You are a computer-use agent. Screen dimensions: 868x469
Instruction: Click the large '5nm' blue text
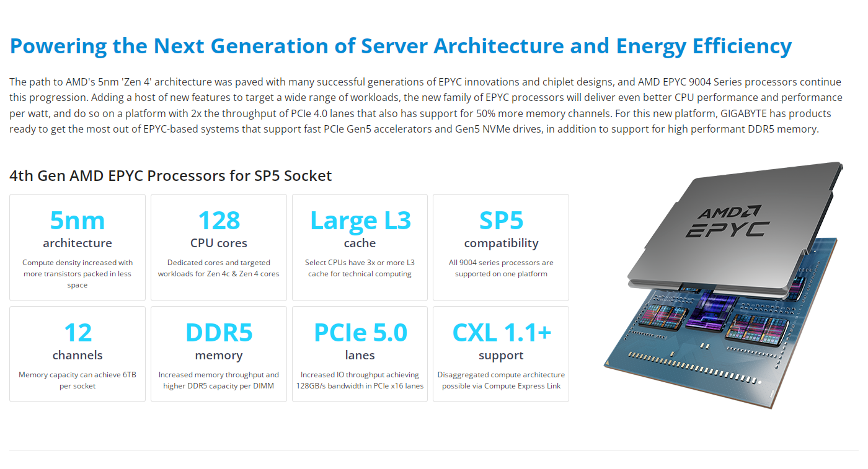pos(77,220)
